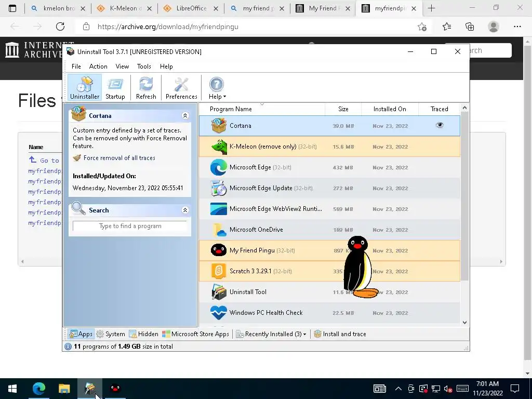The height and width of the screenshot is (399, 532).
Task: Sort by Program Name column
Action: [262, 109]
